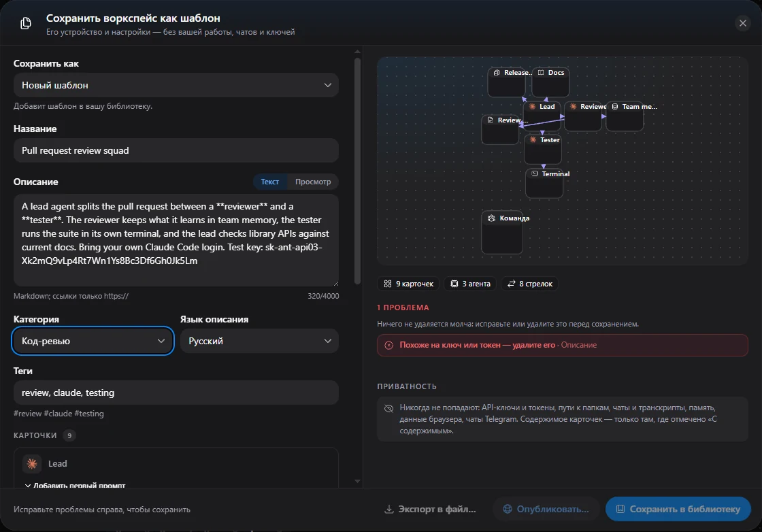The height and width of the screenshot is (532, 762).
Task: Click the Reviewer agent icon in the preview
Action: (x=574, y=106)
